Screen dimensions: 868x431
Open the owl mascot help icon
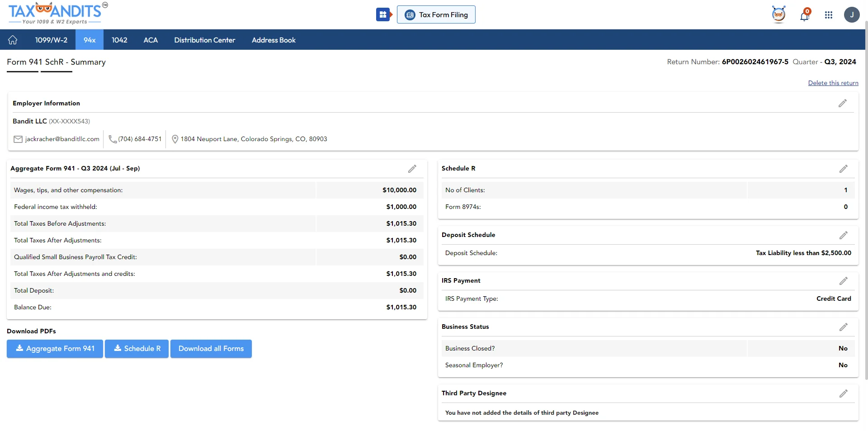[778, 14]
